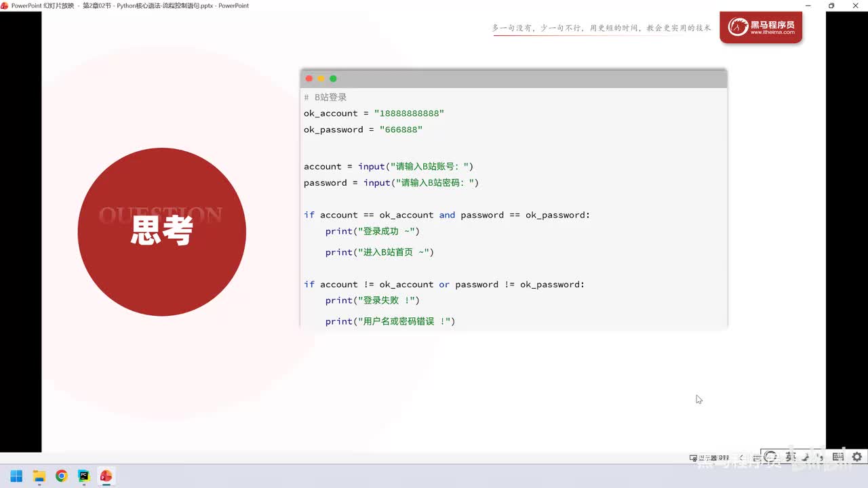Image resolution: width=868 pixels, height=488 pixels.
Task: Click the input method logo icon
Action: pos(770,457)
